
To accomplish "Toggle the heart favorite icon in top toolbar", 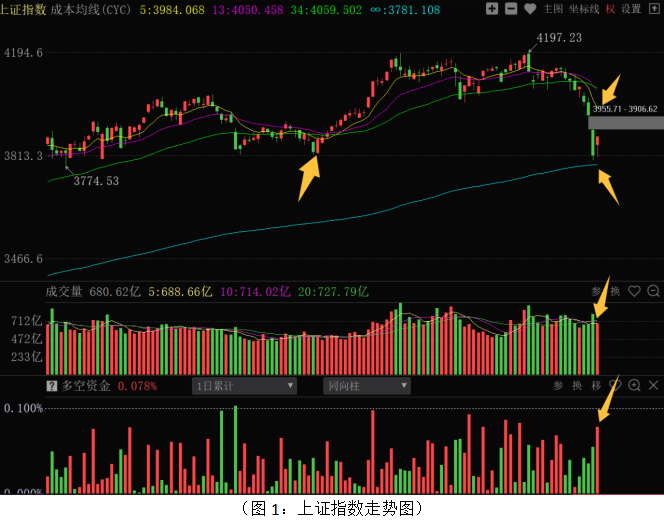I will click(530, 9).
